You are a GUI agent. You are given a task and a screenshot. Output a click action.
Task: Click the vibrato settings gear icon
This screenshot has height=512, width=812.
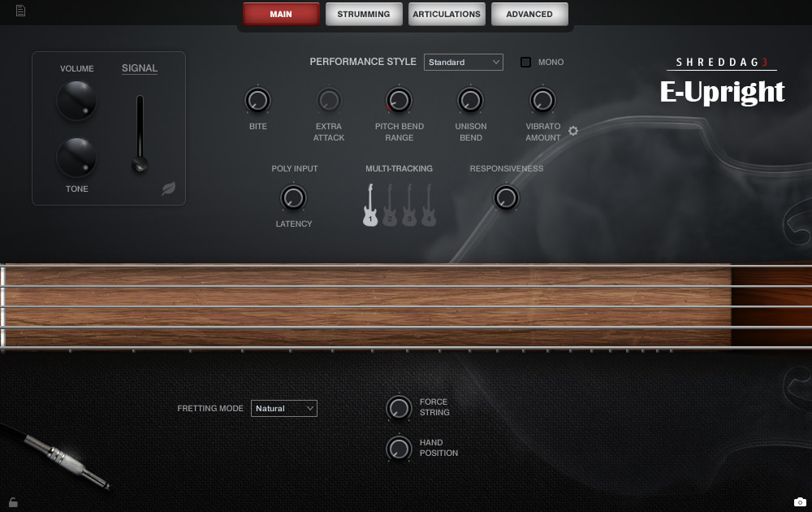[573, 131]
